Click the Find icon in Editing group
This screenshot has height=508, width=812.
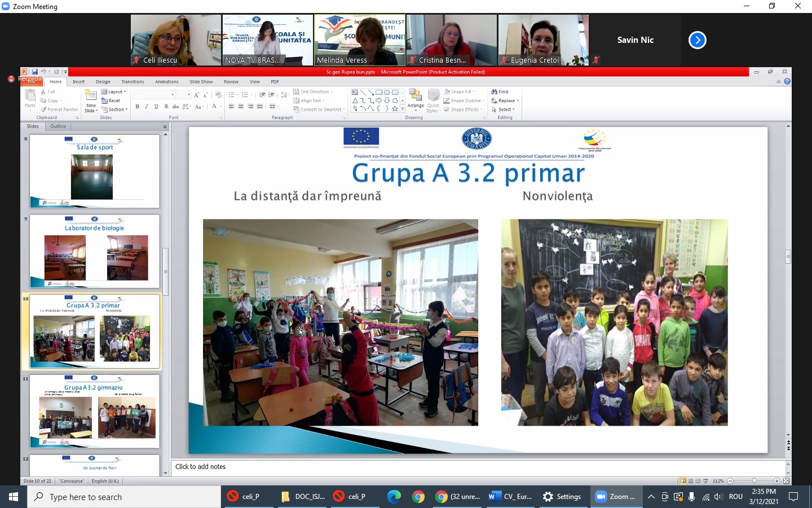(500, 91)
